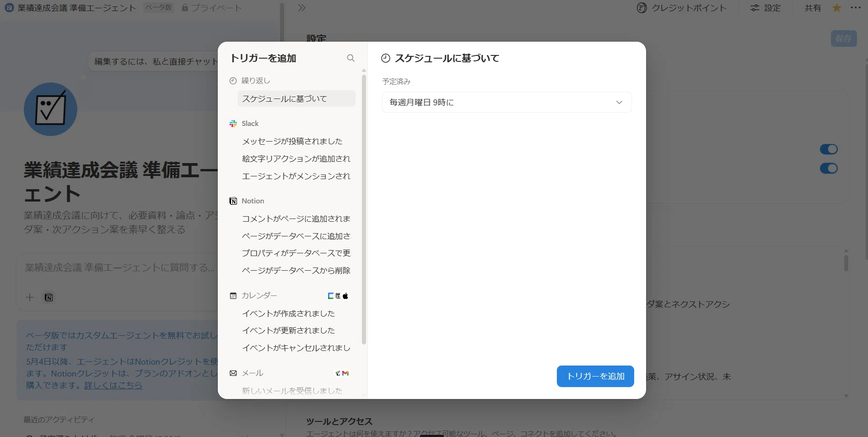Select 絵文字リアクションが追加され trigger

[x=296, y=158]
